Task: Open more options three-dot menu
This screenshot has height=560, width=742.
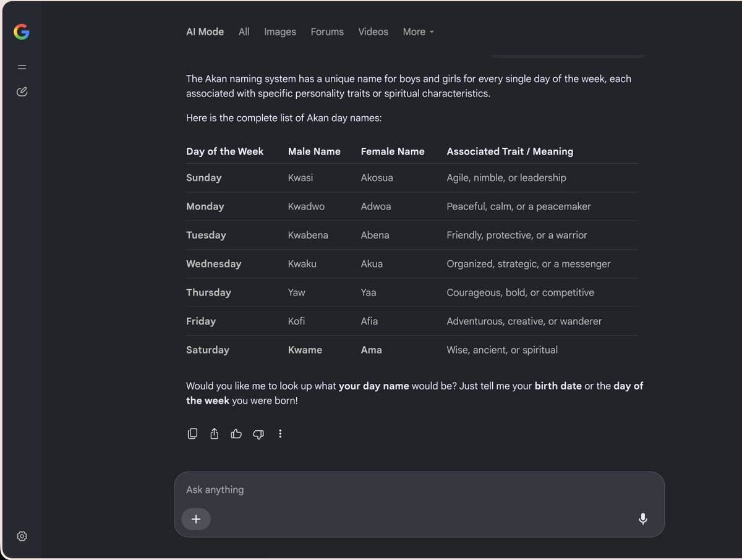Action: pos(280,433)
